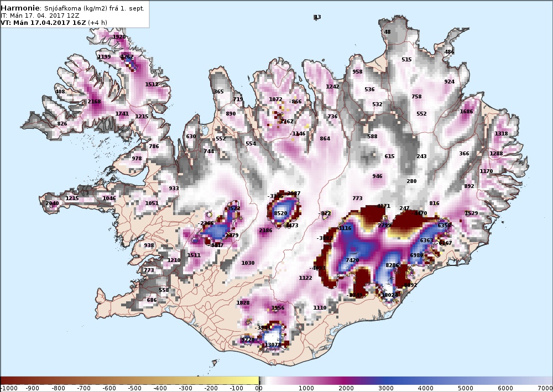This screenshot has width=553, height=392.
Task: Select the 1318 map value
Action: pyautogui.click(x=501, y=133)
